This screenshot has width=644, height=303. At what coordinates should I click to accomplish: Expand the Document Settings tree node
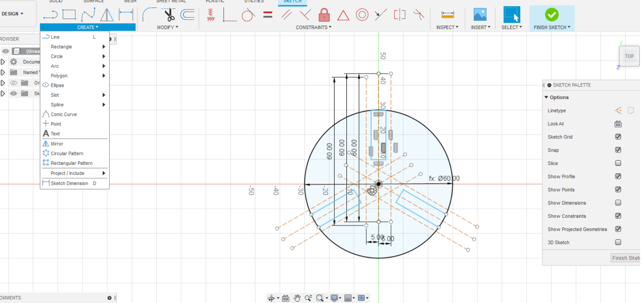pos(3,62)
